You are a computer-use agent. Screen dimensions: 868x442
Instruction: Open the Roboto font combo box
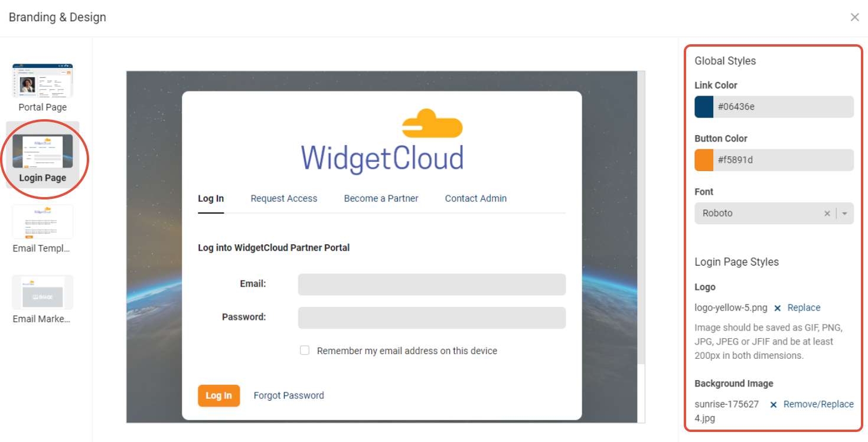click(x=774, y=214)
